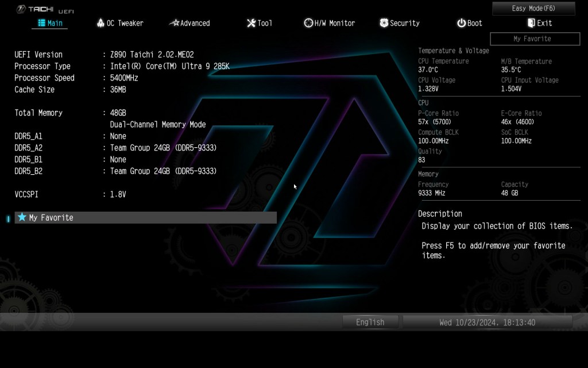Screen dimensions: 588x368
Task: Click E-Core Ratio value 46x (4600)
Action: click(517, 122)
